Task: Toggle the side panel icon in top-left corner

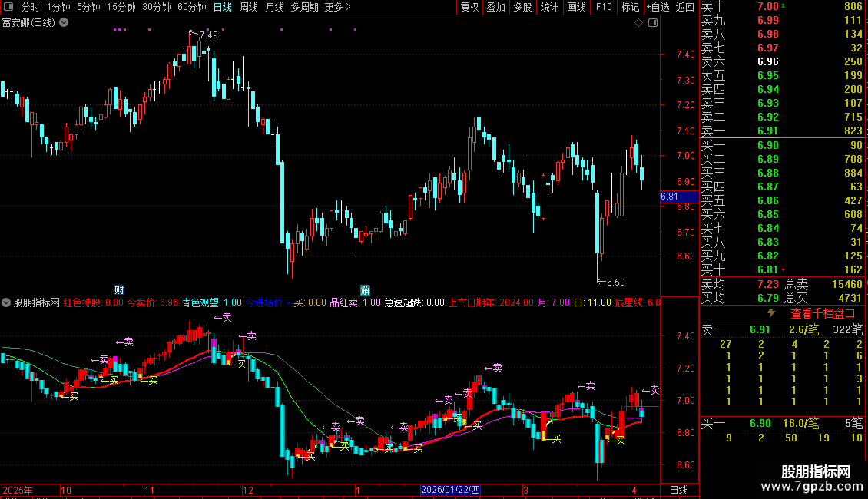Action: click(8, 7)
